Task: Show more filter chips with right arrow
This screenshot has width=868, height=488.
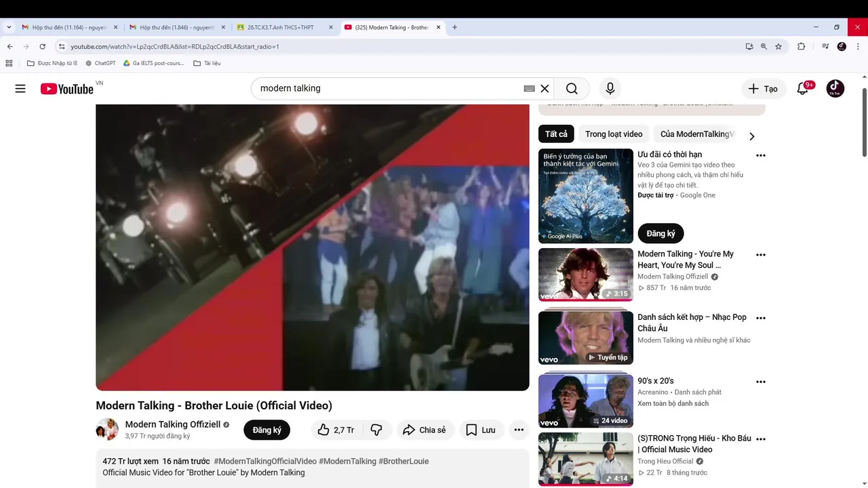Action: coord(751,136)
